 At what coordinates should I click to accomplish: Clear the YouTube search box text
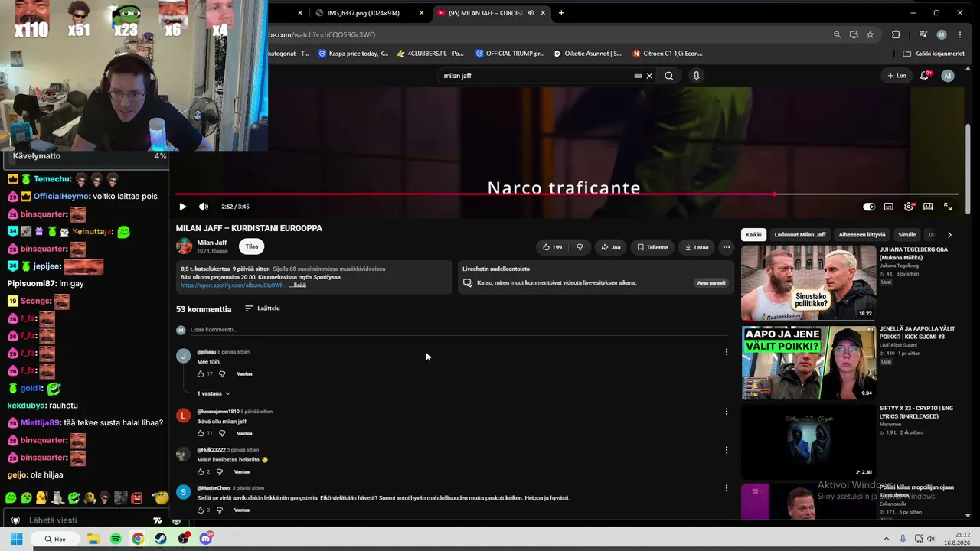[649, 76]
